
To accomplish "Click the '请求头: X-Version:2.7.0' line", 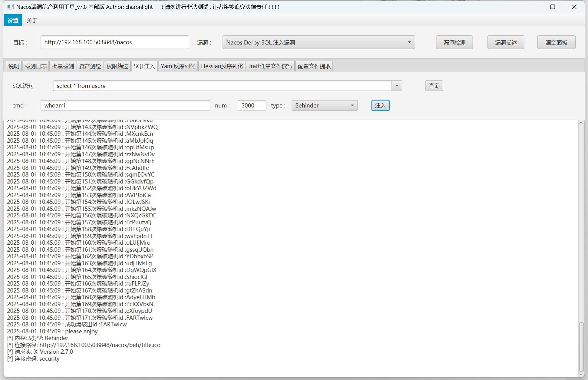I will [40, 352].
